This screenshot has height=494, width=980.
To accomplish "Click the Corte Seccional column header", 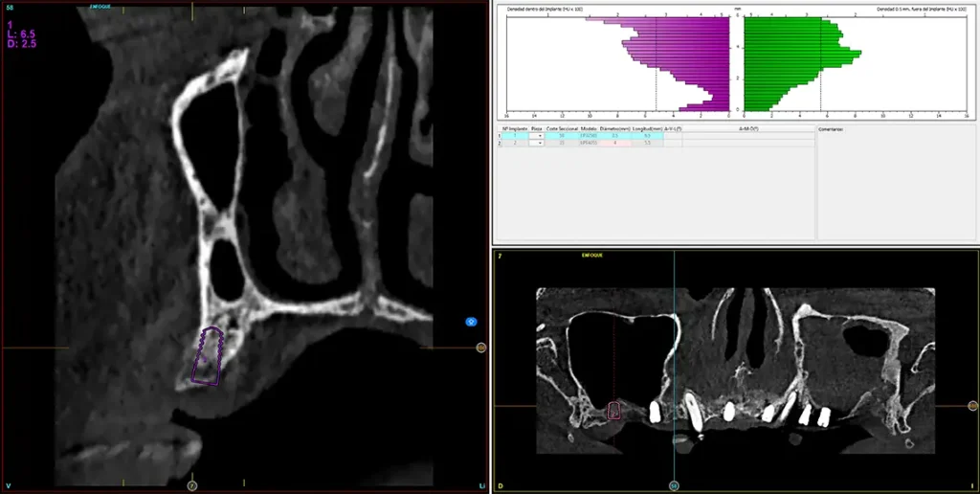I will 561,127.
